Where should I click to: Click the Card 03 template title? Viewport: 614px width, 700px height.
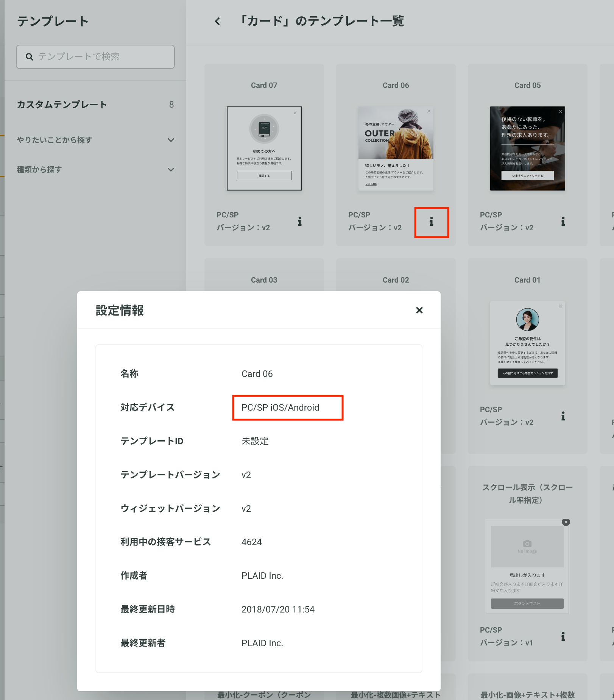(x=264, y=280)
